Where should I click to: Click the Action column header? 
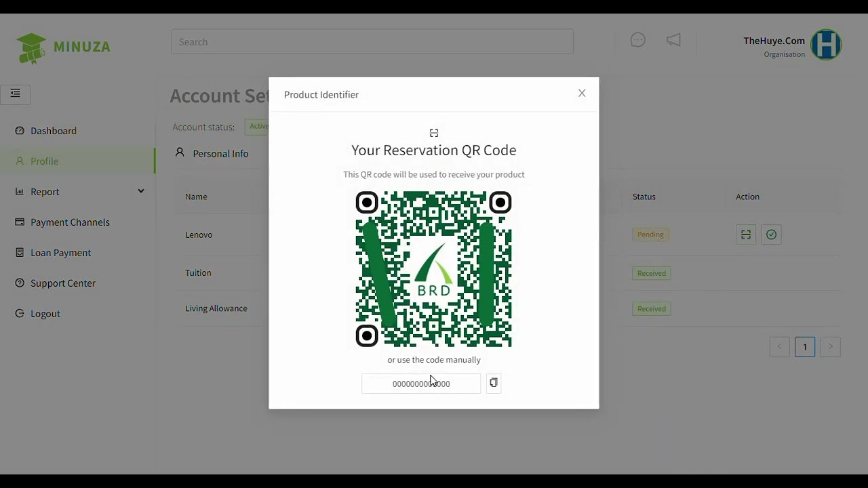[x=747, y=197]
